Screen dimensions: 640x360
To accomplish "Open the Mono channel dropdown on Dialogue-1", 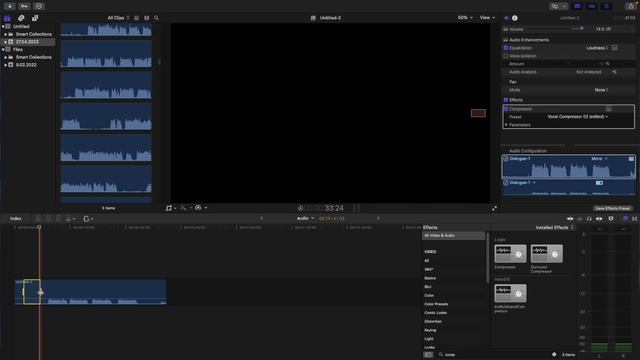I will click(599, 158).
